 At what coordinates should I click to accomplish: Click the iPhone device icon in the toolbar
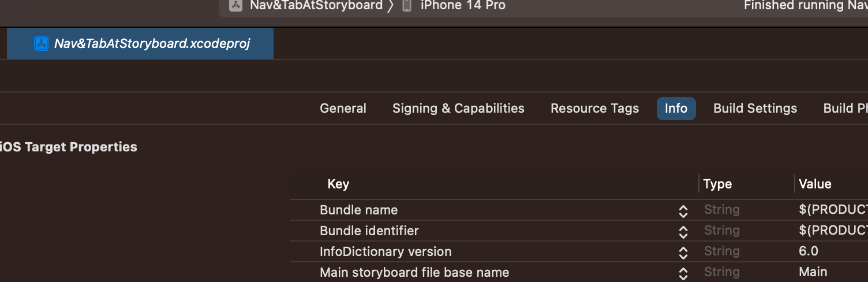point(407,5)
